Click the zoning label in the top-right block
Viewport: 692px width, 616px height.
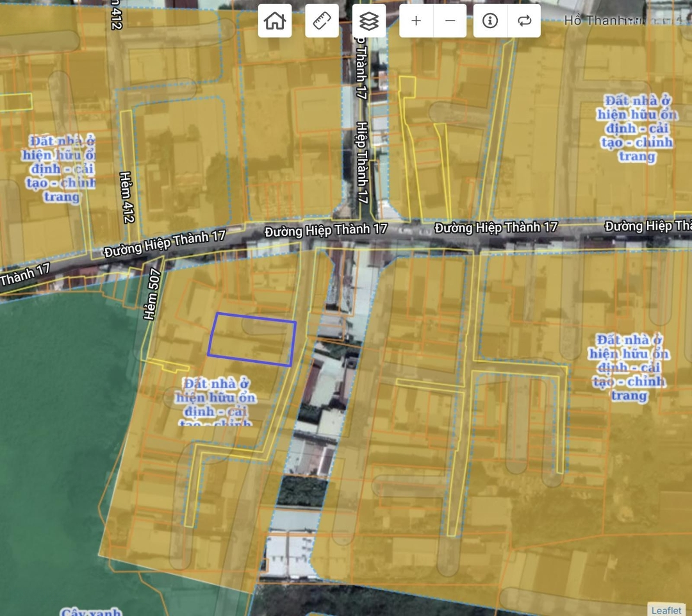(x=636, y=128)
